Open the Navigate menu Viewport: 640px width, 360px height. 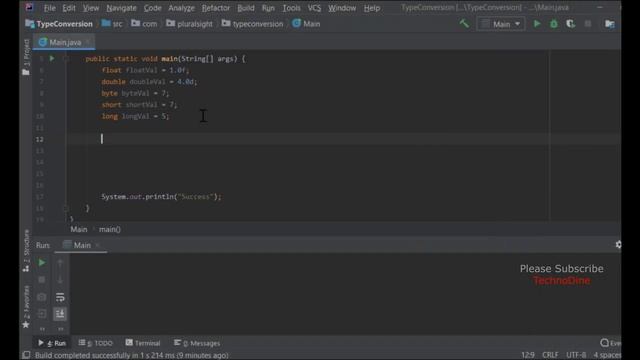click(x=121, y=8)
